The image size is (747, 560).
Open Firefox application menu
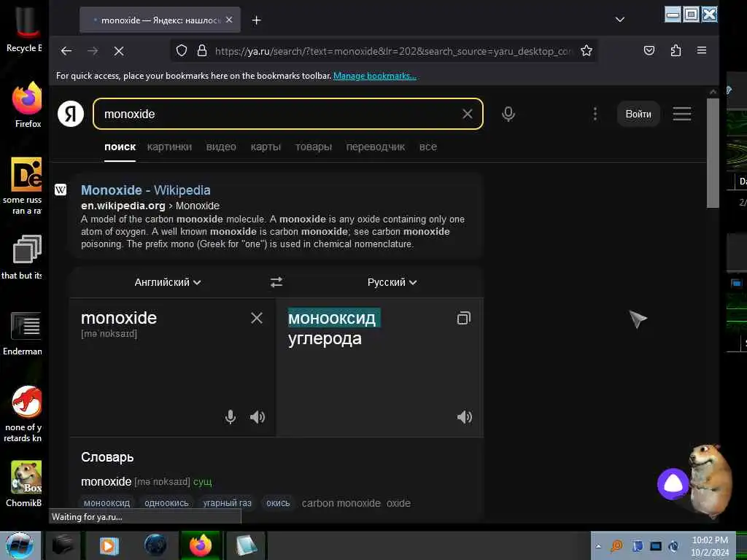coord(702,50)
